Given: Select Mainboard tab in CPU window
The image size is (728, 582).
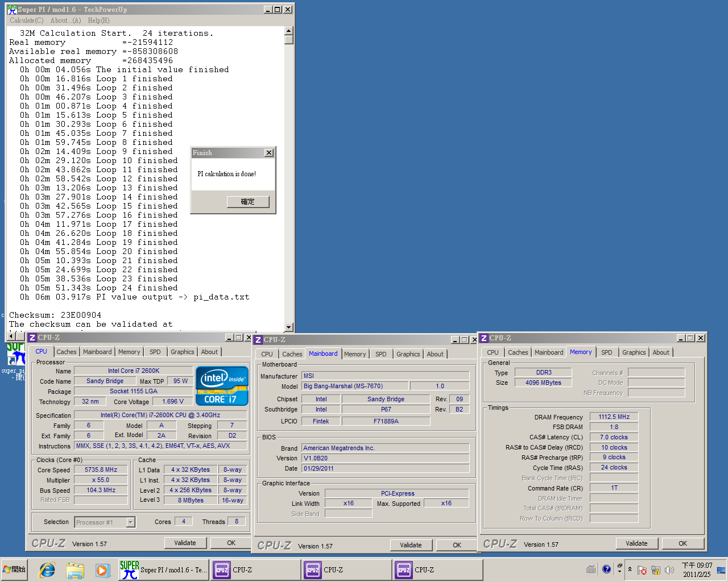Looking at the screenshot, I should coord(97,352).
